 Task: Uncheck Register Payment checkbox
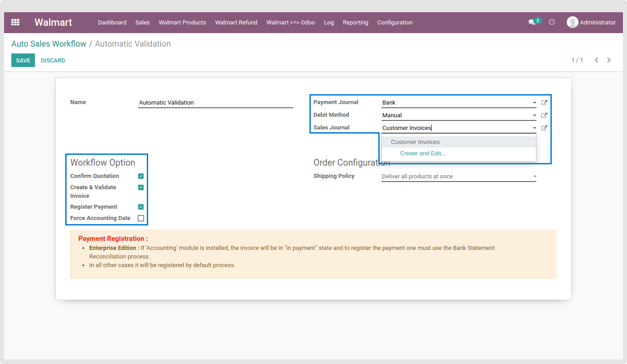point(141,207)
